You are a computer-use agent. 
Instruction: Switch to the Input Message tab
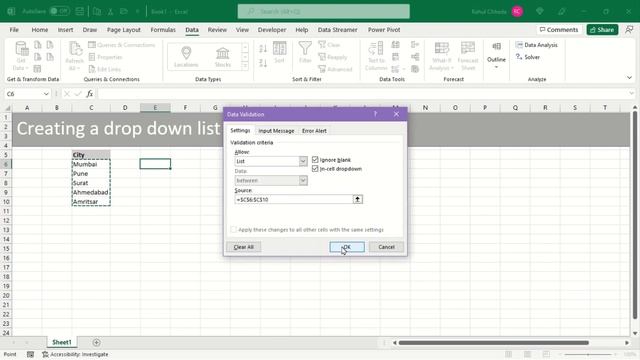(276, 131)
